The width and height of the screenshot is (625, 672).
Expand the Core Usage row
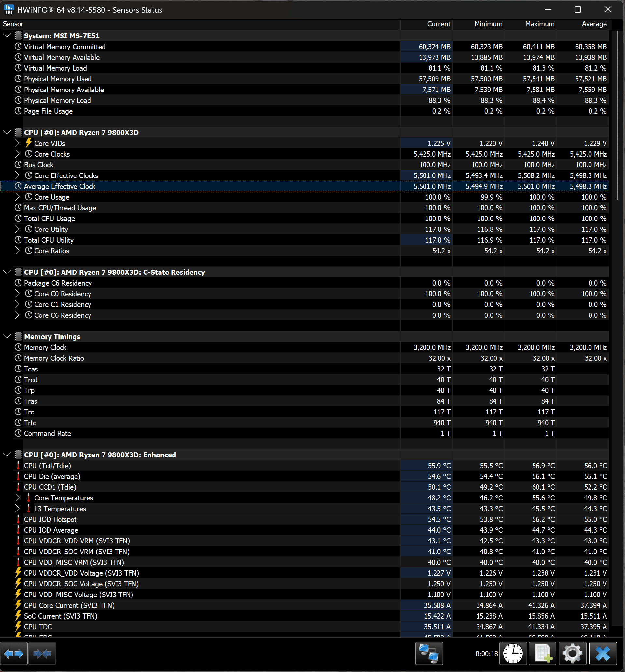[17, 197]
